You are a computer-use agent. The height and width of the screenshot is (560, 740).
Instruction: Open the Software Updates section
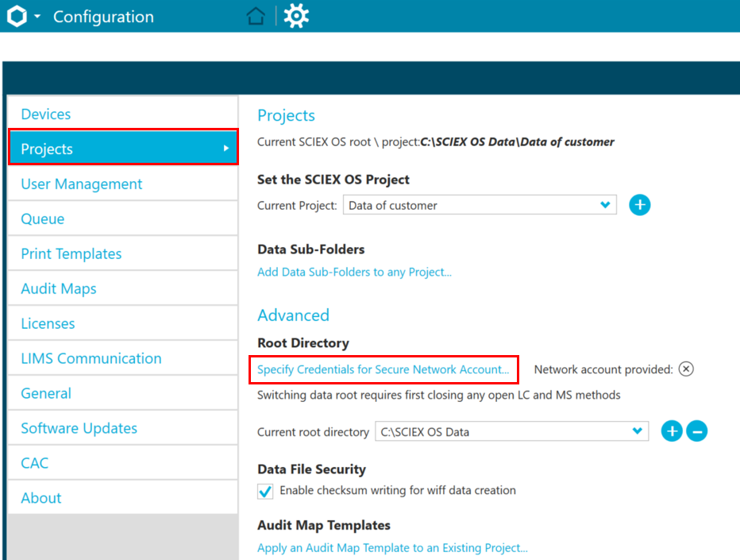79,428
